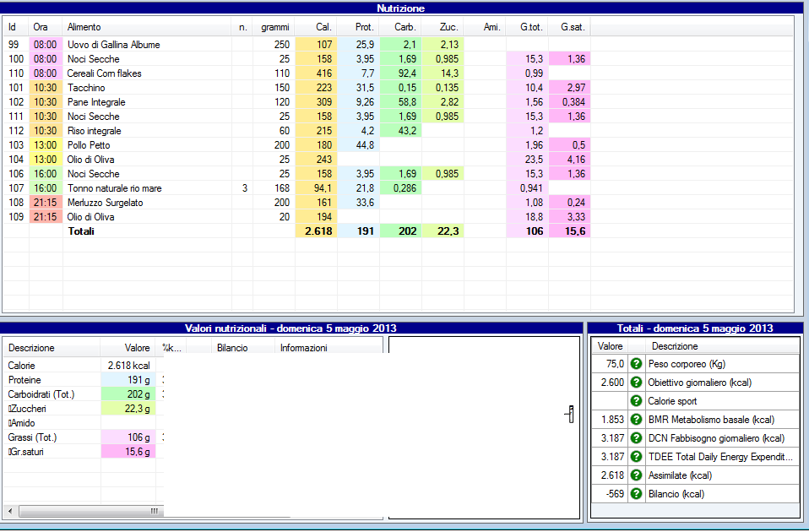Viewport: 809px width, 532px height.
Task: Show help for the Bilancio (kcal) row
Action: coord(636,494)
